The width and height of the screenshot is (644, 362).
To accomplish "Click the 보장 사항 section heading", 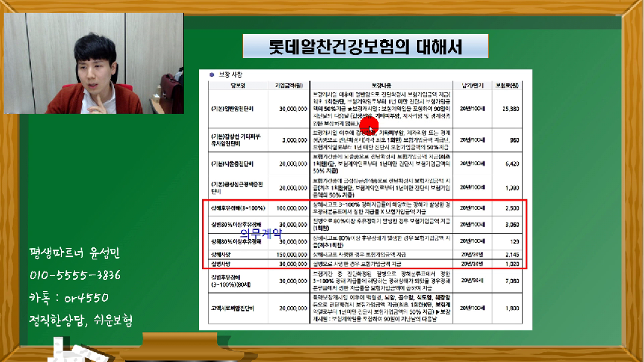I will (x=230, y=75).
